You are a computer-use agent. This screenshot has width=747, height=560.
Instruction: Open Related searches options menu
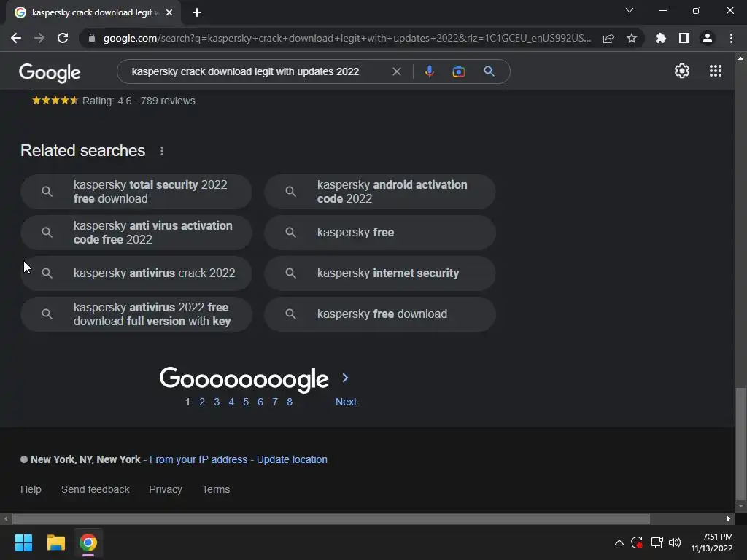tap(162, 151)
